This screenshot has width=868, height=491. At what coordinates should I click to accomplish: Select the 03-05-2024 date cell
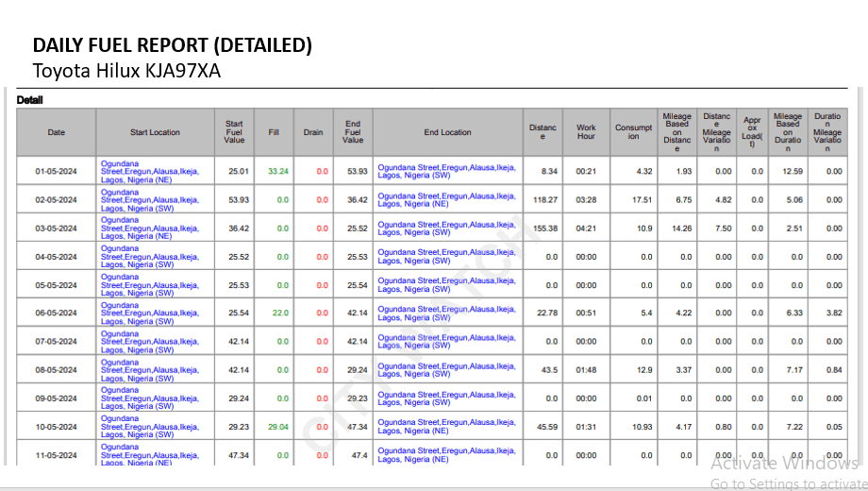tap(56, 229)
